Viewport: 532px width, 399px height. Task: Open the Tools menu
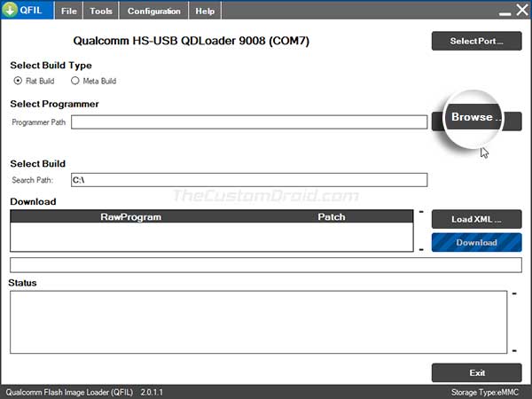[x=101, y=12]
